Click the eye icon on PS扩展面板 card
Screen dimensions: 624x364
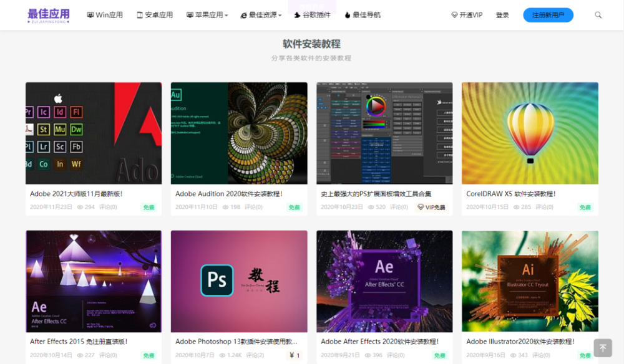[x=371, y=207]
